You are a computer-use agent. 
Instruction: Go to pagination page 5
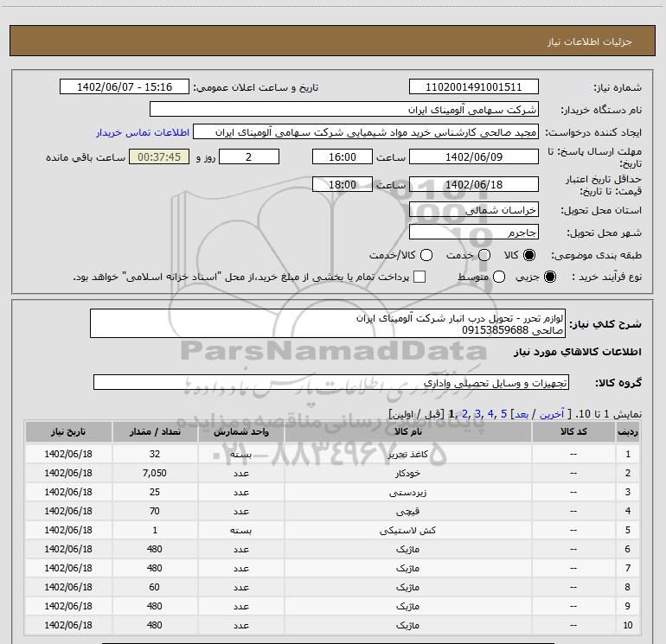pos(503,413)
